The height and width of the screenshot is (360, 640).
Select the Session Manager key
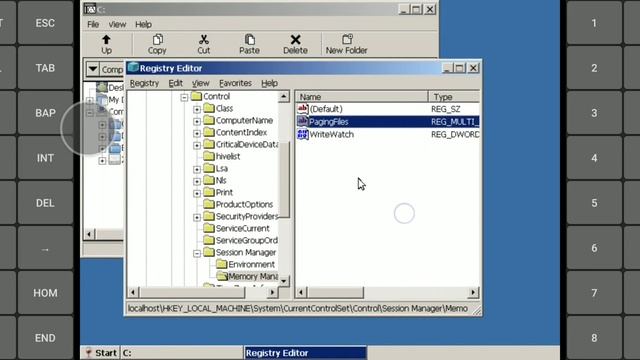(x=246, y=253)
